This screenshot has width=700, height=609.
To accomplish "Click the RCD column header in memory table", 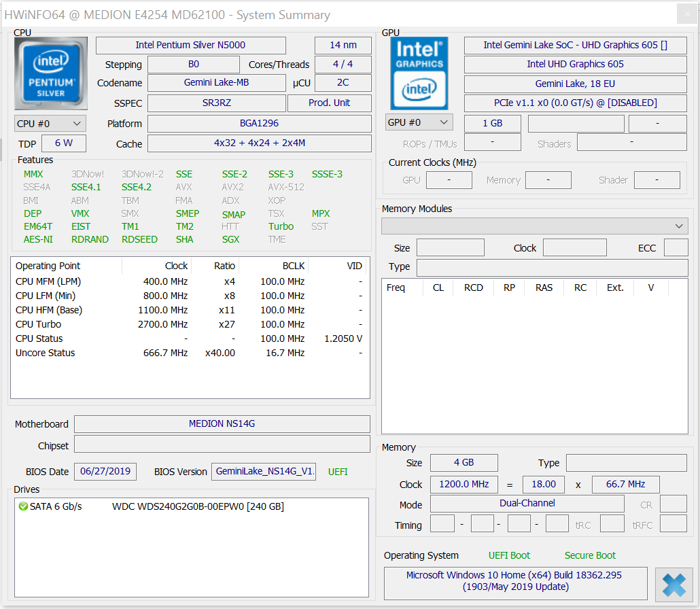I will [474, 288].
